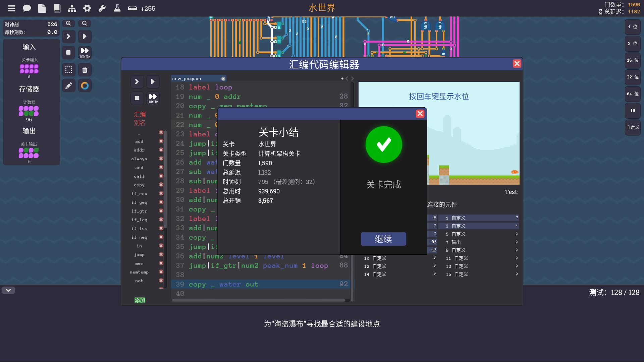Click the trash delete tool
Viewport: 644px width, 362px height.
click(85, 70)
